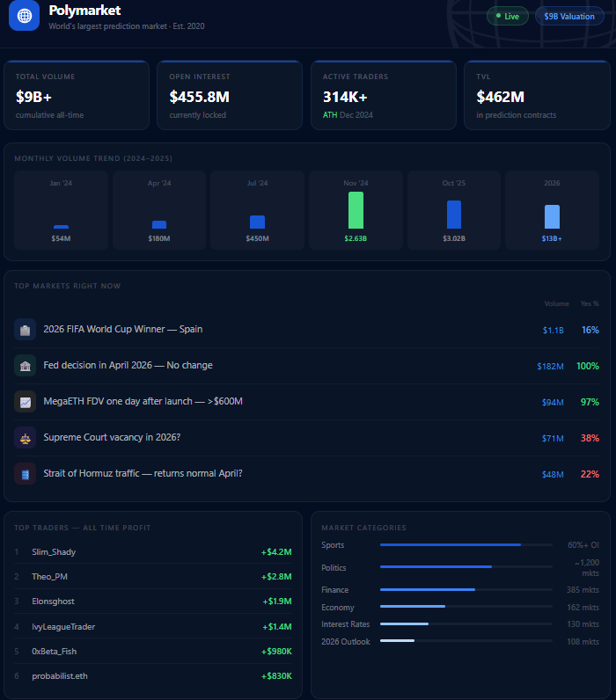This screenshot has height=700, width=616.
Task: Click the Politics category progress bar
Action: [466, 566]
